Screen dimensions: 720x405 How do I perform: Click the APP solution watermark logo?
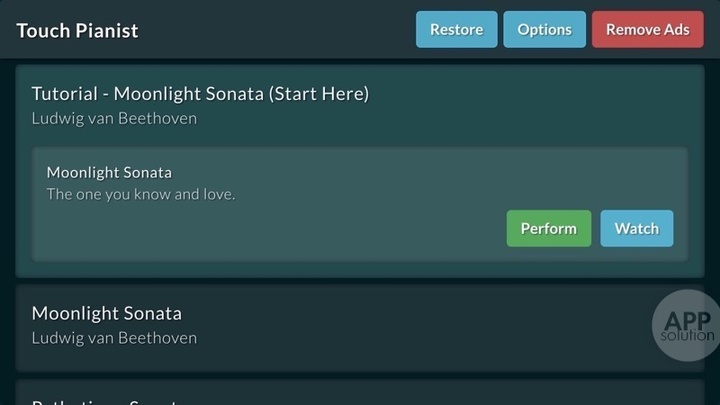[x=687, y=326]
